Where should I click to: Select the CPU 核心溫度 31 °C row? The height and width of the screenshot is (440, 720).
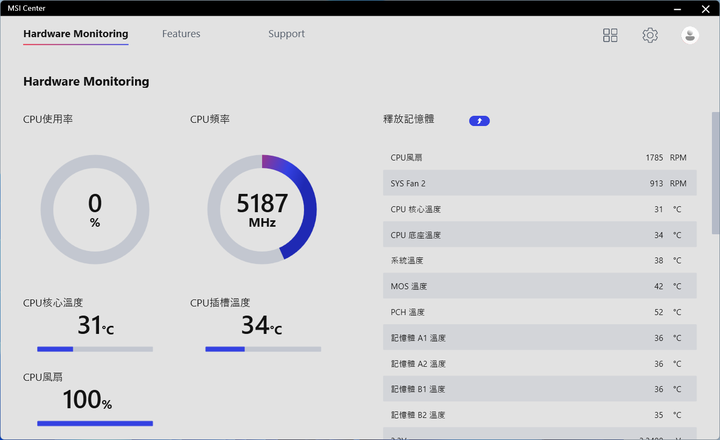tap(540, 209)
